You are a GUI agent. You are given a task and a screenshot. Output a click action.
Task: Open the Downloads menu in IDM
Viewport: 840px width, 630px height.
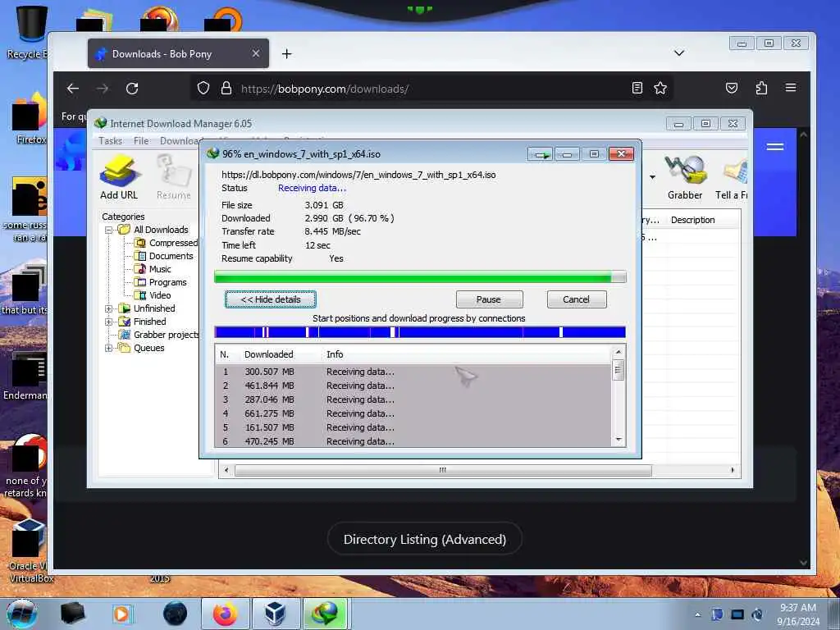(180, 141)
